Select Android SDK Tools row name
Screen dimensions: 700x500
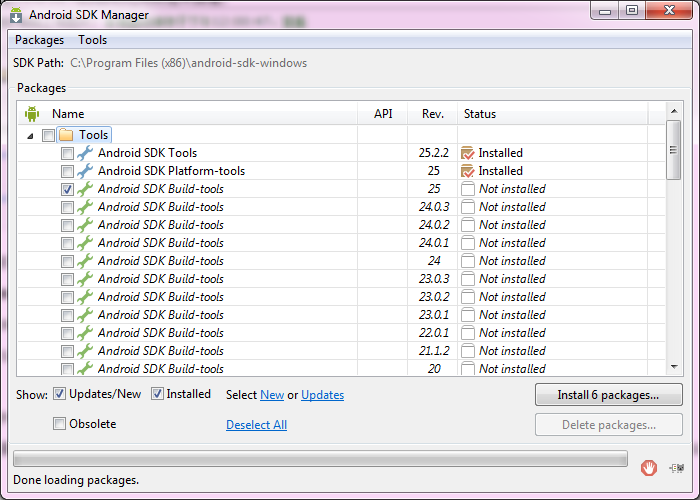(147, 153)
